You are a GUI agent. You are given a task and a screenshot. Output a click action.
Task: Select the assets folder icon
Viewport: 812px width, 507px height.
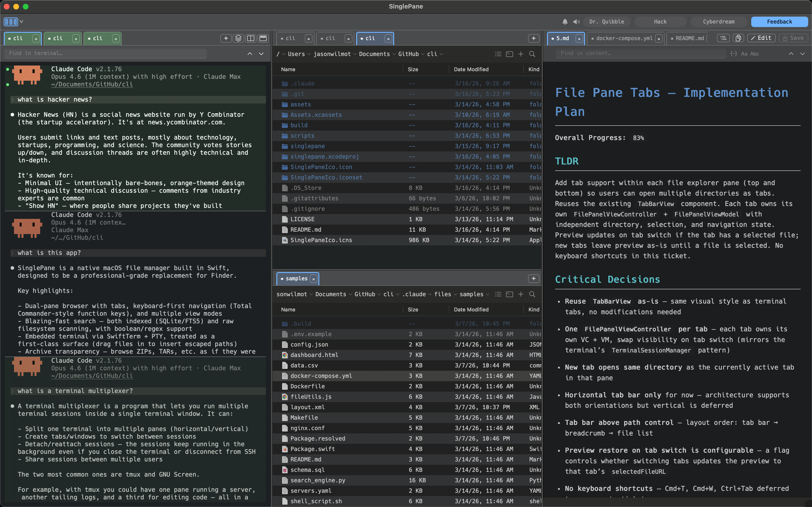point(285,104)
